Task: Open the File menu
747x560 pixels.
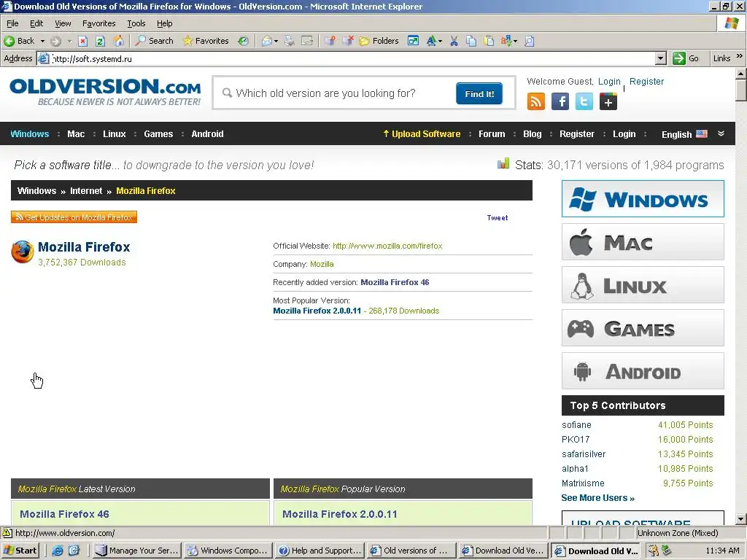Action: pyautogui.click(x=12, y=23)
